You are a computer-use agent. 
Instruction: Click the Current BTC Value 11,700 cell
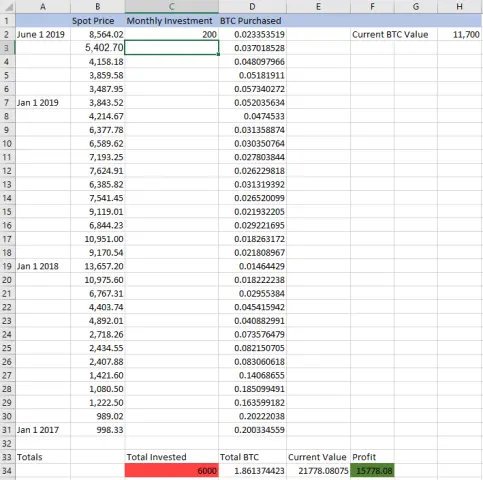(x=460, y=34)
